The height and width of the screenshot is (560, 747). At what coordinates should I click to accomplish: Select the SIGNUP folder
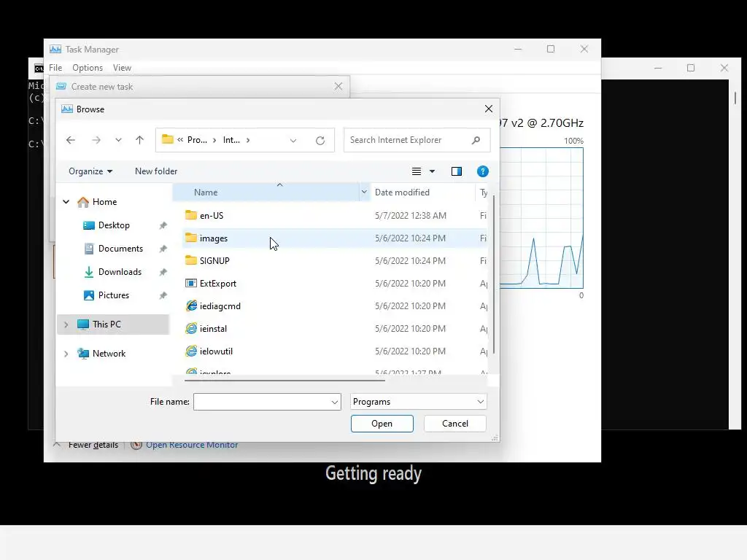214,261
